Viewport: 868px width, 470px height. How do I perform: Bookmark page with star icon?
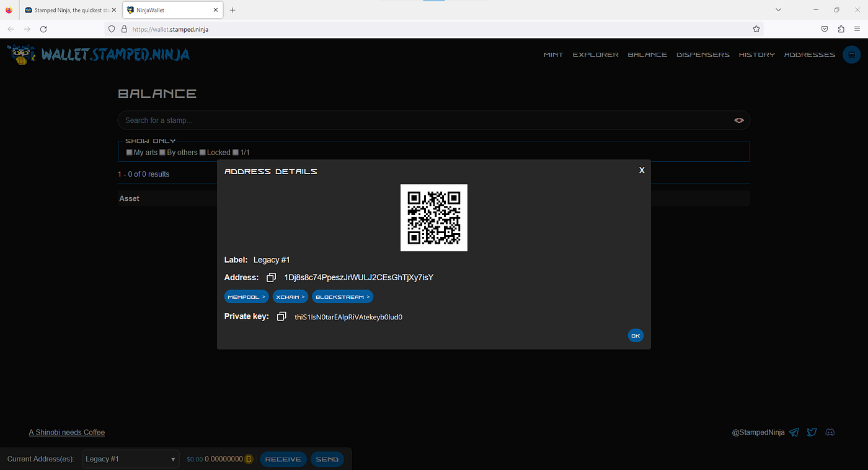[756, 29]
